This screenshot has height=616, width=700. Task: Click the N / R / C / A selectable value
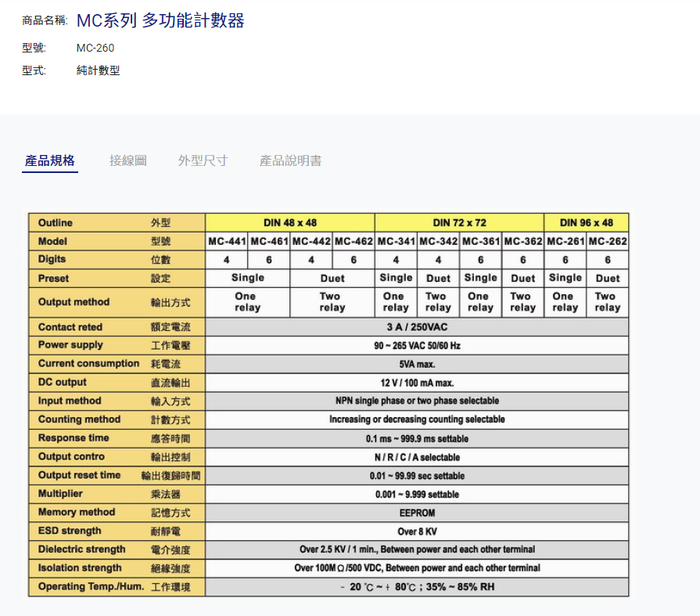(417, 457)
